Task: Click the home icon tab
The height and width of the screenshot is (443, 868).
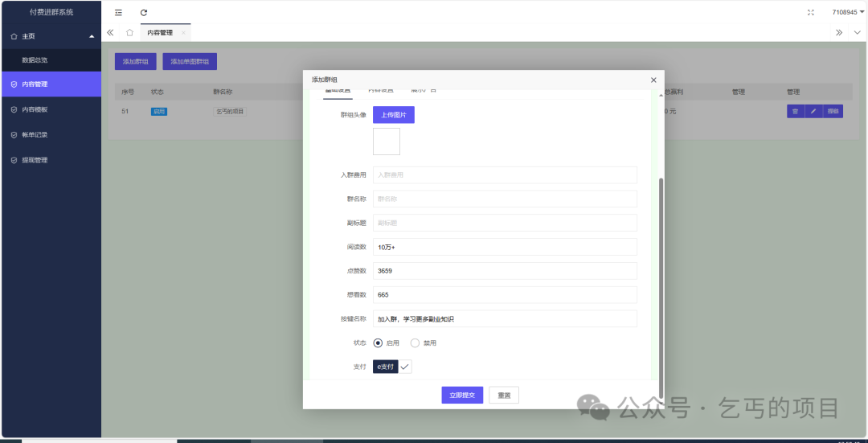Action: click(129, 33)
